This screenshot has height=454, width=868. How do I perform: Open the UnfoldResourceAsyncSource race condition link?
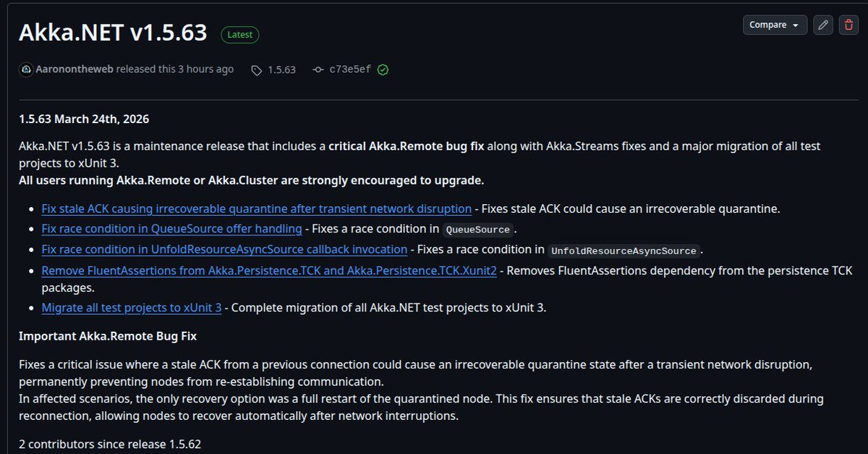[x=224, y=249]
